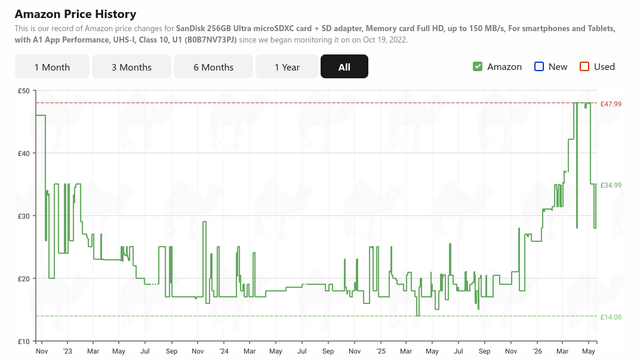
Task: Click the £10 y-axis label
Action: 24,342
